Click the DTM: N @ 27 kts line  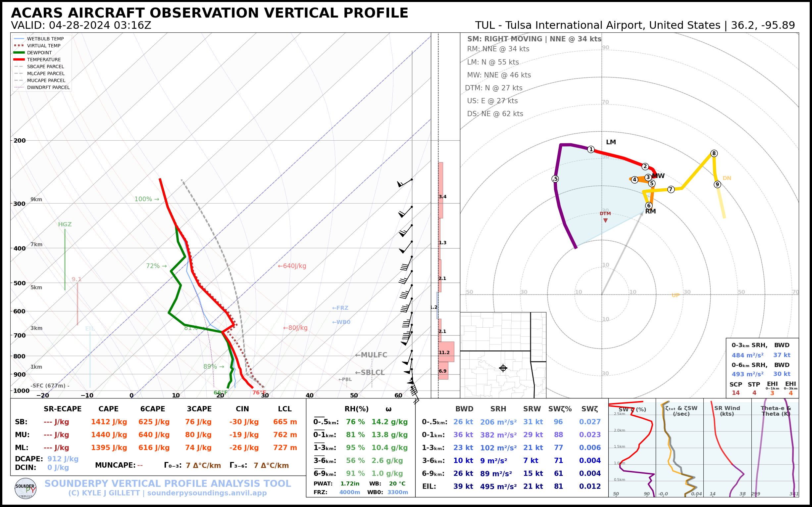click(x=493, y=88)
